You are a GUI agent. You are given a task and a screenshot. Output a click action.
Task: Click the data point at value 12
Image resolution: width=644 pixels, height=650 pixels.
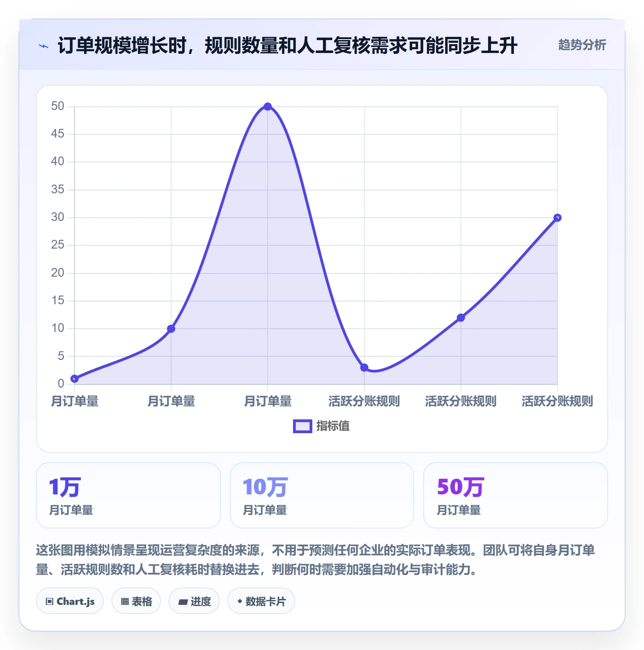[461, 318]
